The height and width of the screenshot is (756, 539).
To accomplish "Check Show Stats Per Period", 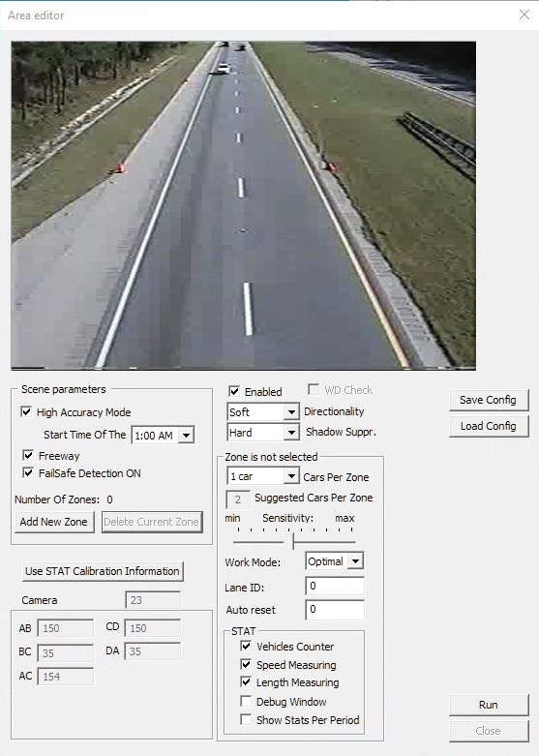I will point(246,719).
